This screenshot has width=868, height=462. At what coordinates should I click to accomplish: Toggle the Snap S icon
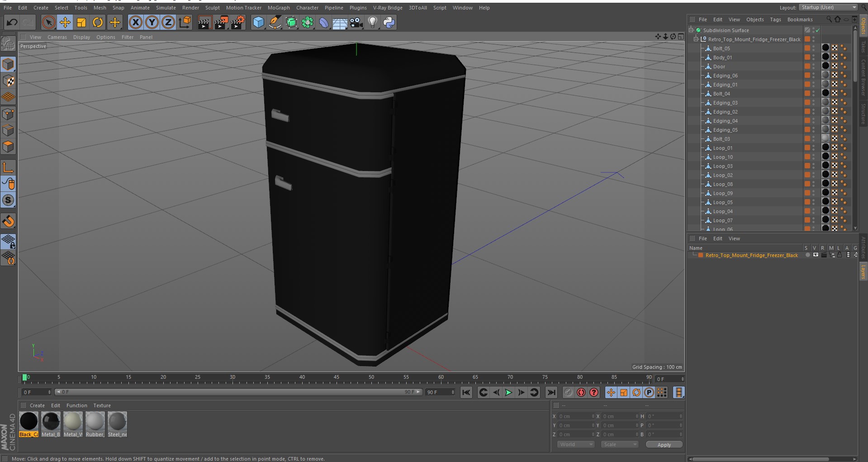coord(8,200)
